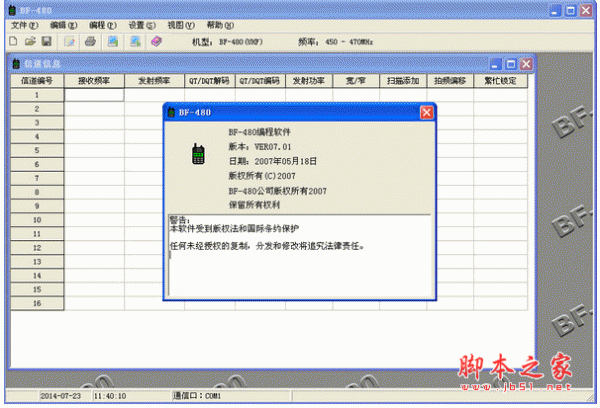Image resolution: width=600 pixels, height=408 pixels.
Task: Click the Read from radio icon
Action: (112, 41)
